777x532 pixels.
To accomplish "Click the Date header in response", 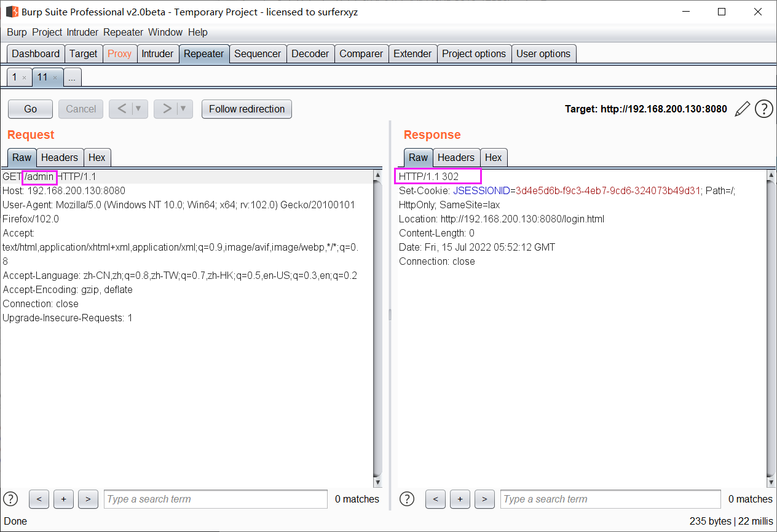I will click(x=477, y=247).
